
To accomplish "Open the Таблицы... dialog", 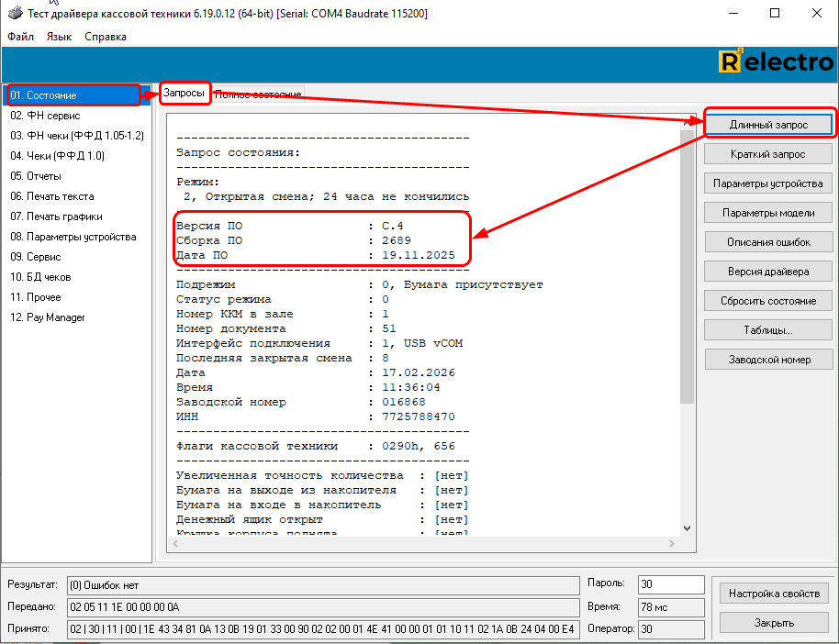I will [x=768, y=330].
